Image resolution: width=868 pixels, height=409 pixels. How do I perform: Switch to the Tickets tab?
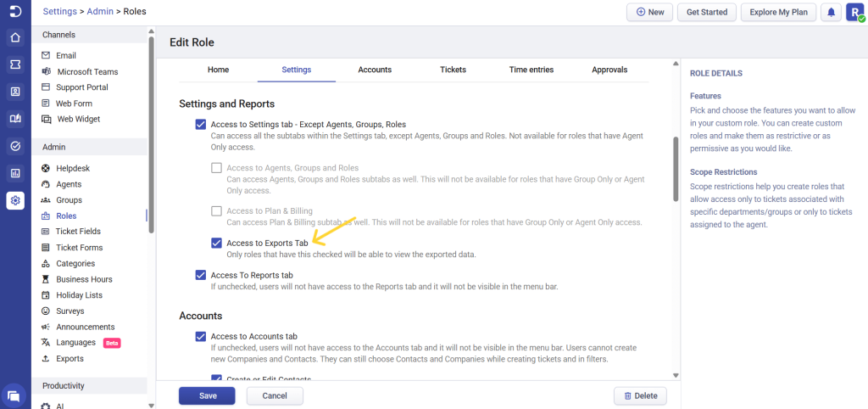click(453, 70)
